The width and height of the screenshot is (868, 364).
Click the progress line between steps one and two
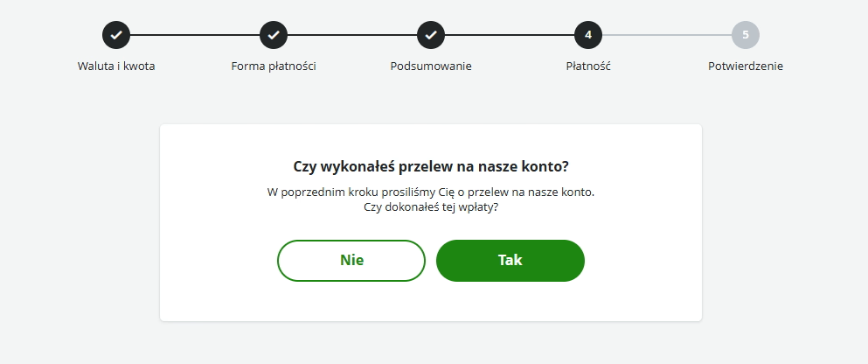coord(195,35)
